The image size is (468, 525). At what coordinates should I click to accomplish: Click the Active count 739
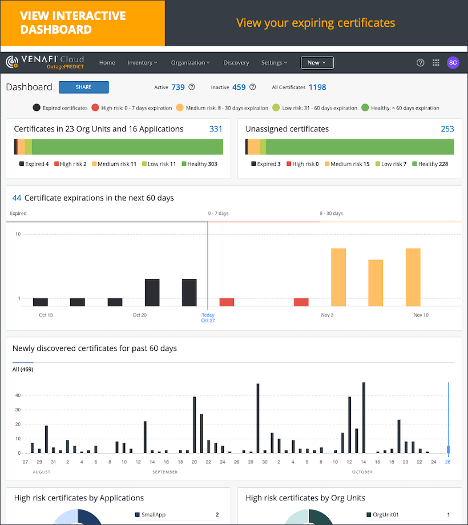point(178,87)
